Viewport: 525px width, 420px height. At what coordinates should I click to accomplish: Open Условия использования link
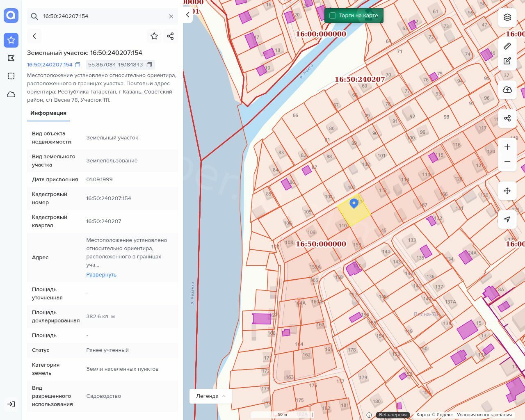coord(484,415)
